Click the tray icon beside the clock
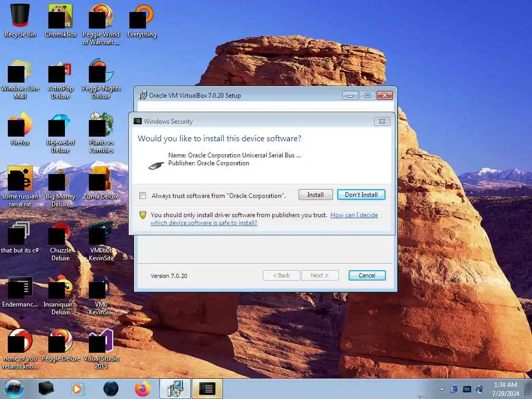The width and height of the screenshot is (532, 399). click(480, 389)
